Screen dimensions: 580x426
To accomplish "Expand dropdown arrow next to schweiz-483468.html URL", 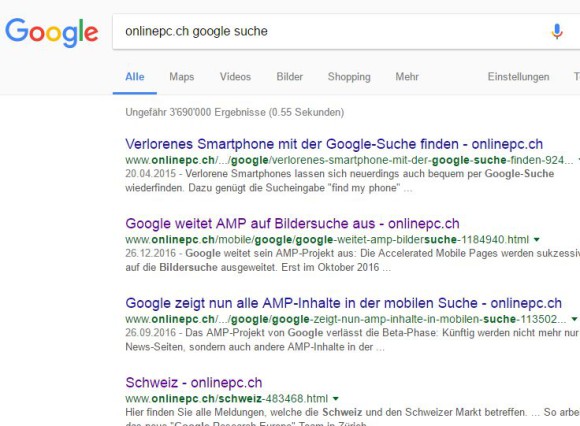I will 335,399.
